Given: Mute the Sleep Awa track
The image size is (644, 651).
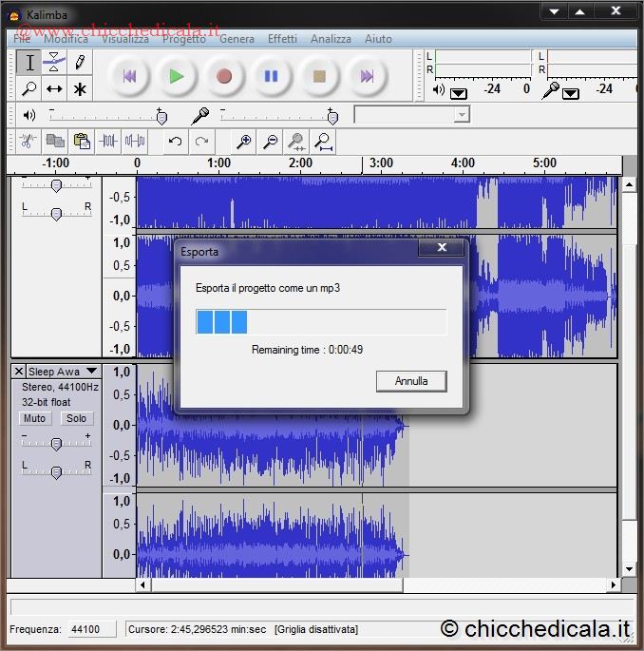Looking at the screenshot, I should [x=35, y=418].
